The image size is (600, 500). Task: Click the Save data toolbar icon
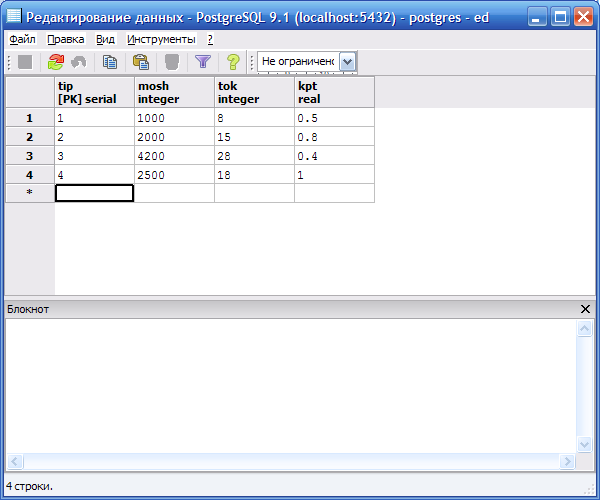[x=25, y=62]
